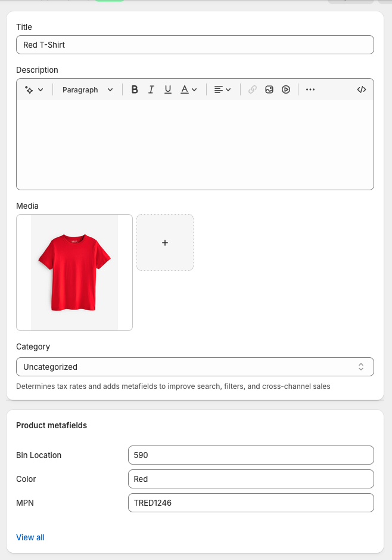Apply bold formatting in the description toolbar
392x560 pixels.
pos(135,89)
